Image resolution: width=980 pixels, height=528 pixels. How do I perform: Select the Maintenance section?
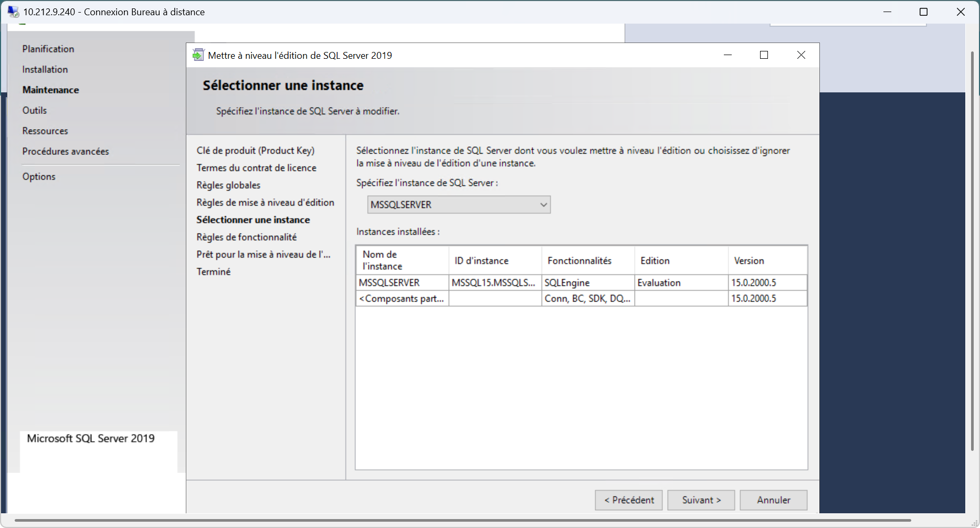pos(50,90)
